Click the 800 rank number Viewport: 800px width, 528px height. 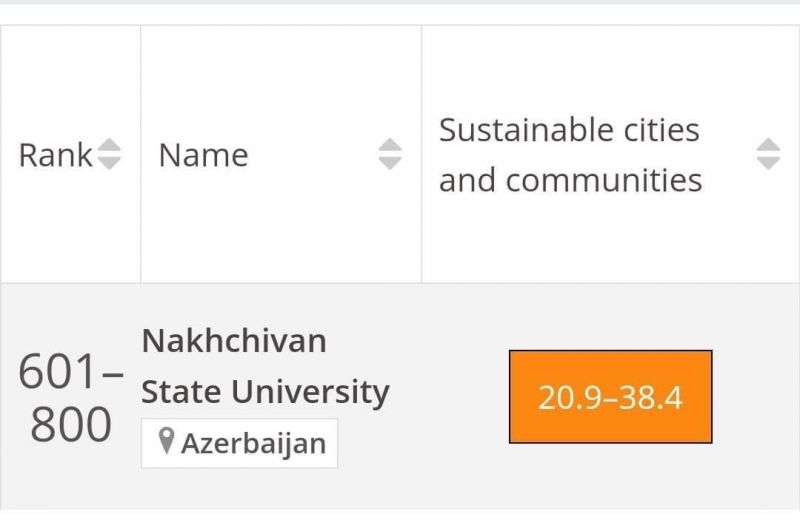point(71,424)
